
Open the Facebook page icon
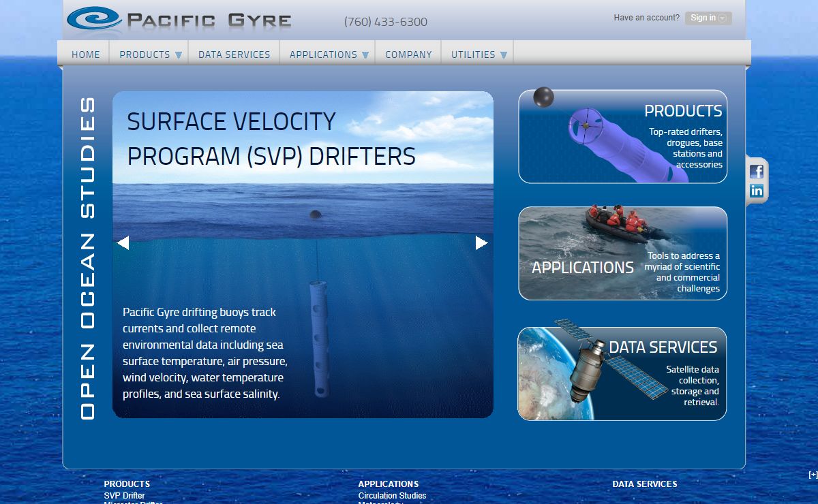click(757, 171)
